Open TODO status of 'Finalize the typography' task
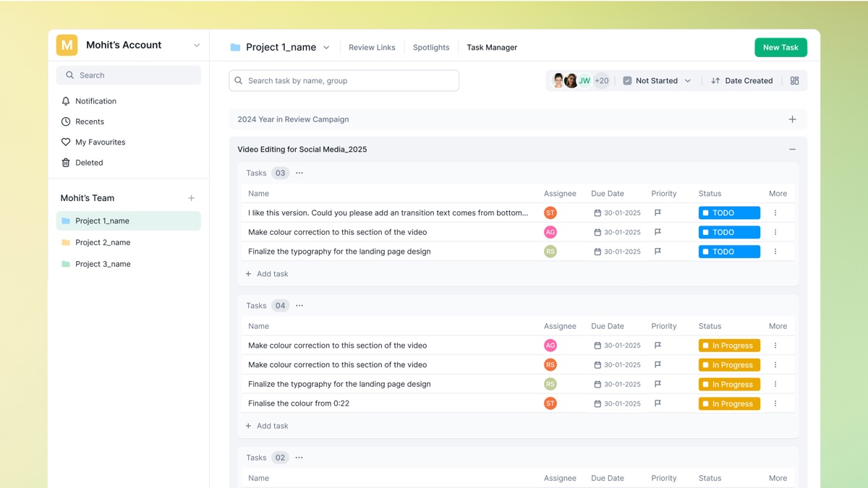Image resolution: width=868 pixels, height=488 pixels. coord(729,252)
